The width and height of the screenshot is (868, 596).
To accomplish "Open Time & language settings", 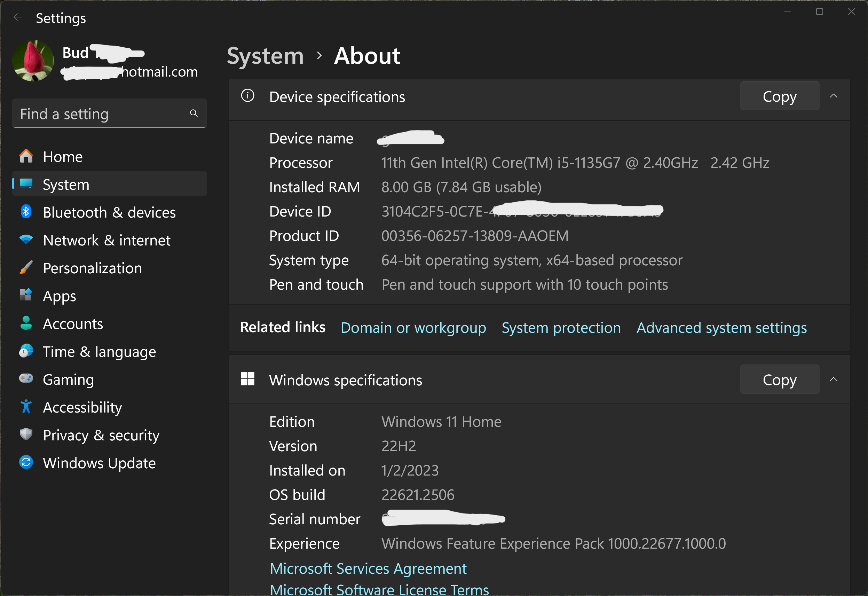I will [x=99, y=352].
